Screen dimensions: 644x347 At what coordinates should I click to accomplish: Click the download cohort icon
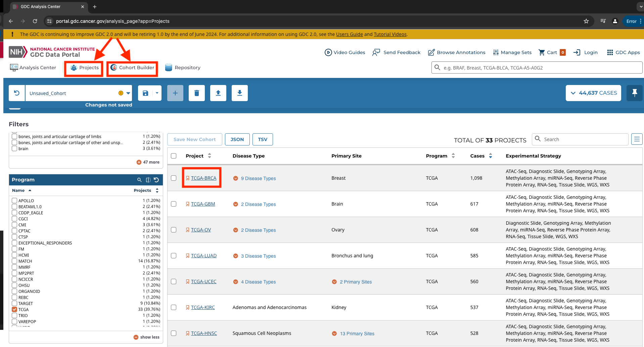point(240,93)
